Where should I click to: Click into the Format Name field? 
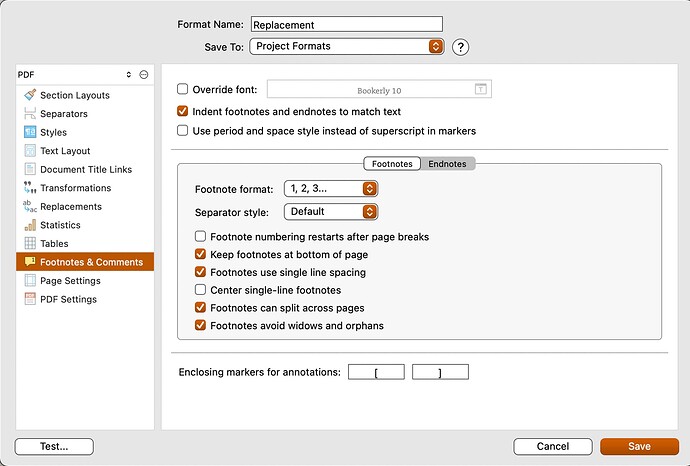pyautogui.click(x=347, y=25)
